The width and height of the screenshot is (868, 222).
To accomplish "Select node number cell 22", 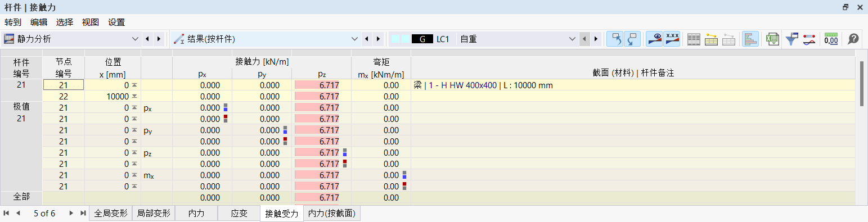I will coord(64,96).
